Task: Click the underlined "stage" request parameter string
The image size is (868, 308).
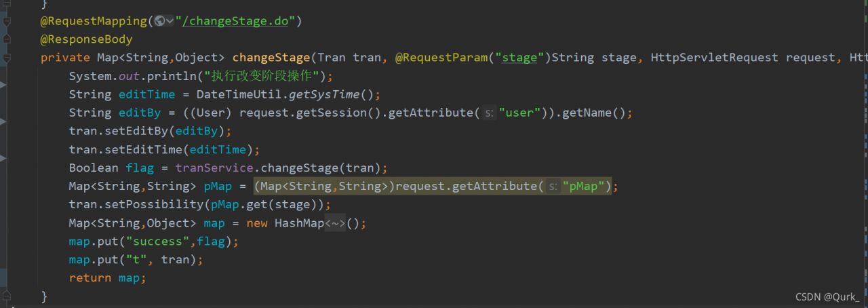Action: pos(519,58)
